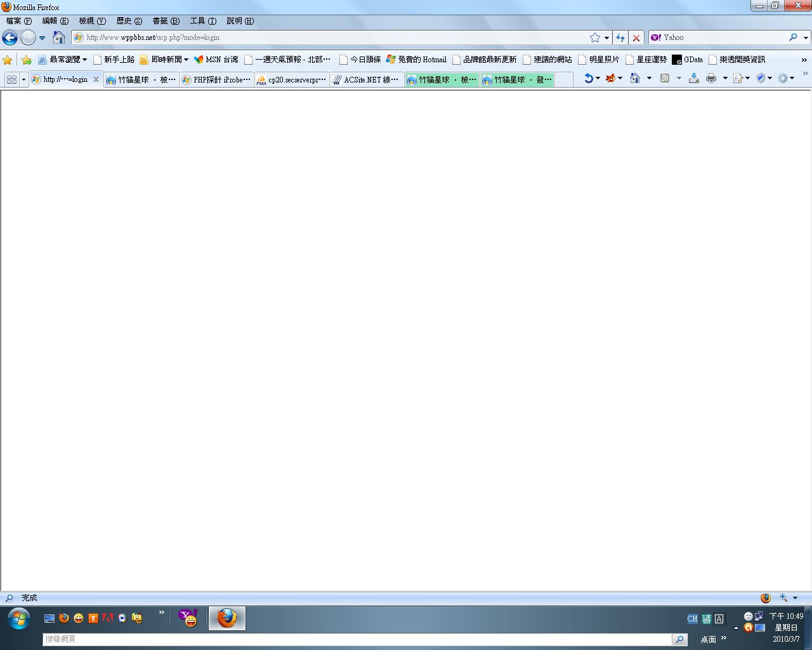Open the 星座運勢 bookmark
The width and height of the screenshot is (812, 650).
(x=646, y=60)
